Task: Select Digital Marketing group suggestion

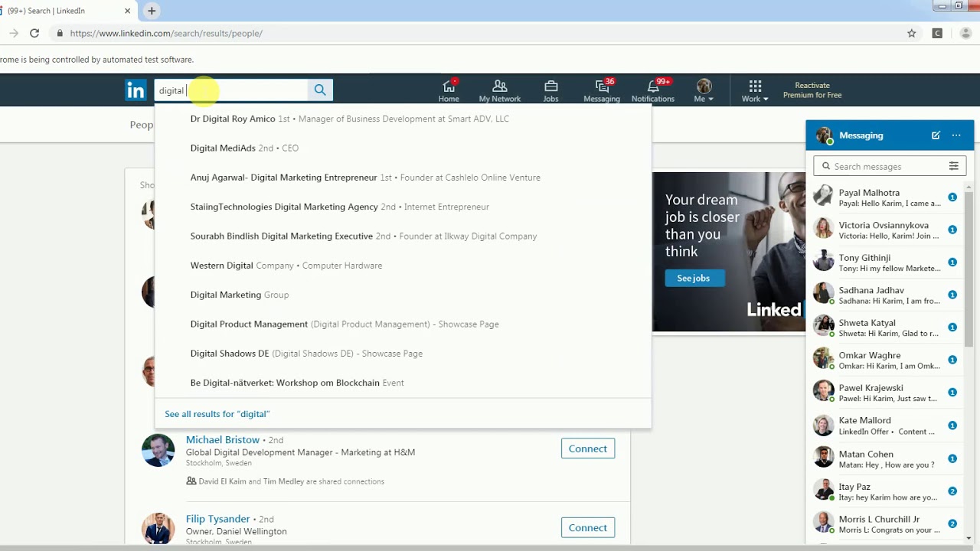Action: 403,295
